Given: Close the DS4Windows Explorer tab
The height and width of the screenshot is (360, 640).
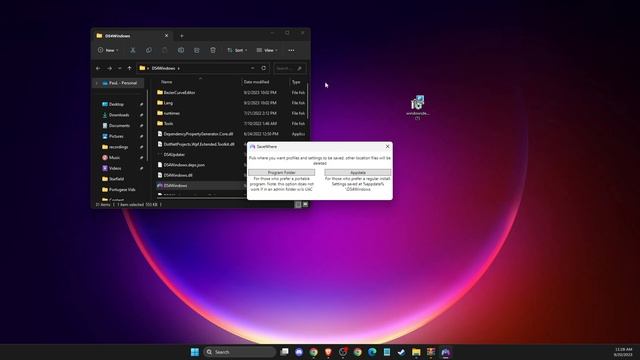Looking at the screenshot, I should (x=166, y=36).
